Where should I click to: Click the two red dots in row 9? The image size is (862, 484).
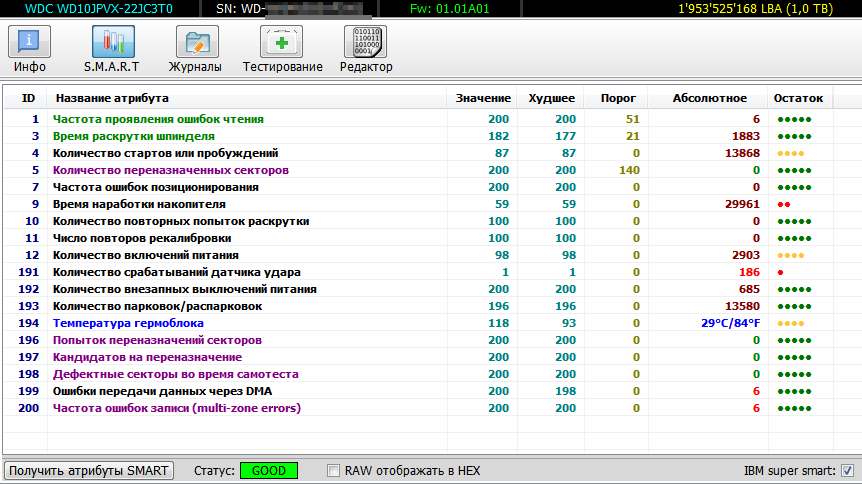784,205
